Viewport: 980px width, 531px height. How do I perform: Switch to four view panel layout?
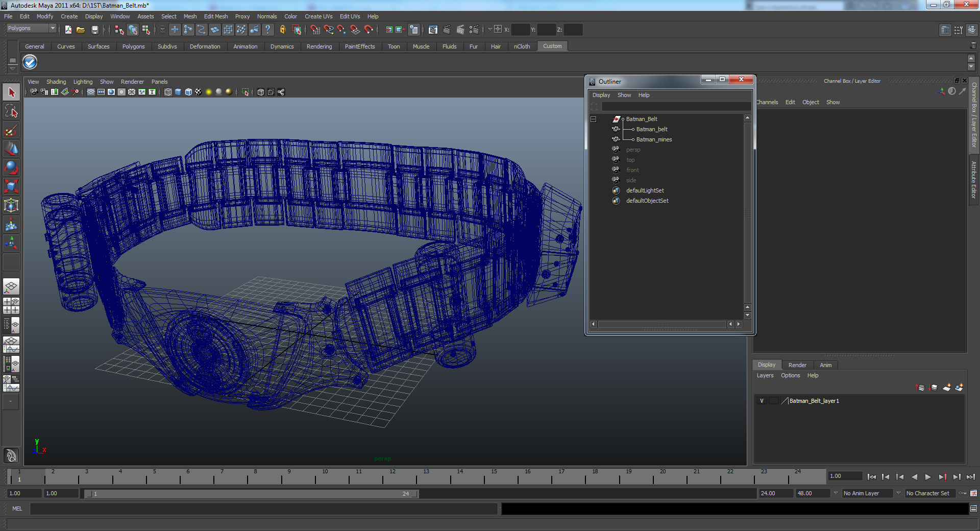[11, 306]
